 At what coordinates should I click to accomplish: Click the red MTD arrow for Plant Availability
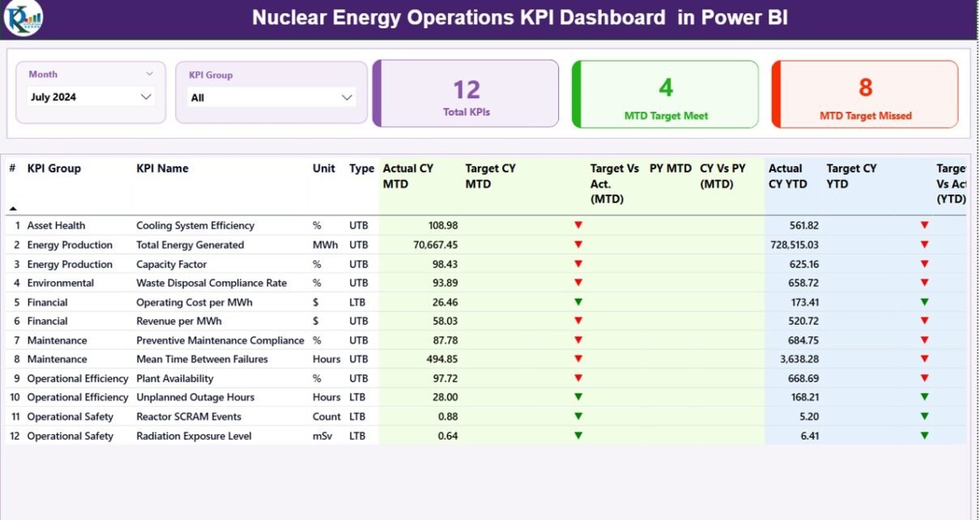coord(578,378)
